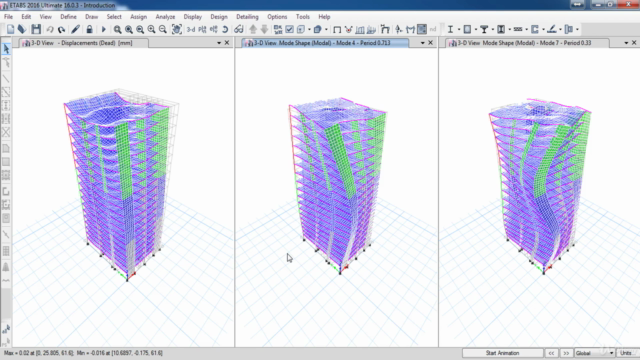The width and height of the screenshot is (640, 360).
Task: Click the draw line tool in left sidebar
Action: (6, 78)
